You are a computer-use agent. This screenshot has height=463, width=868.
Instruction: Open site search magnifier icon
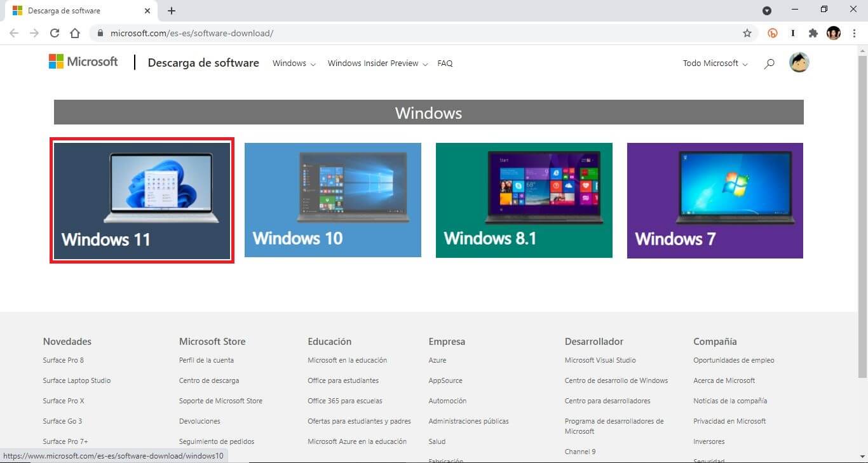tap(769, 64)
